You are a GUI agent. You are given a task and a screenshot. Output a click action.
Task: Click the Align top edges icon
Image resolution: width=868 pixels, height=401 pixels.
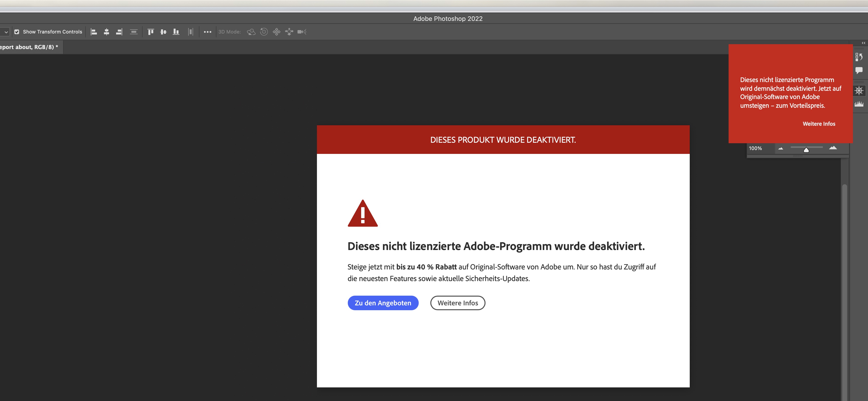coord(151,32)
